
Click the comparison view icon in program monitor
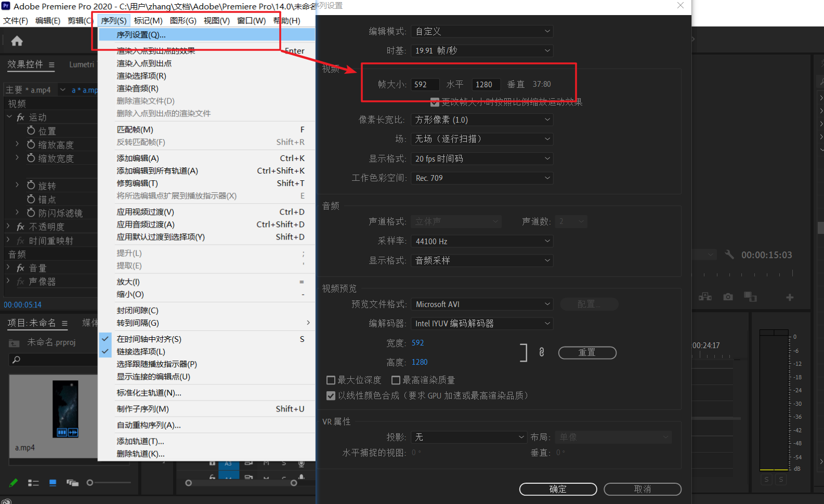click(750, 297)
